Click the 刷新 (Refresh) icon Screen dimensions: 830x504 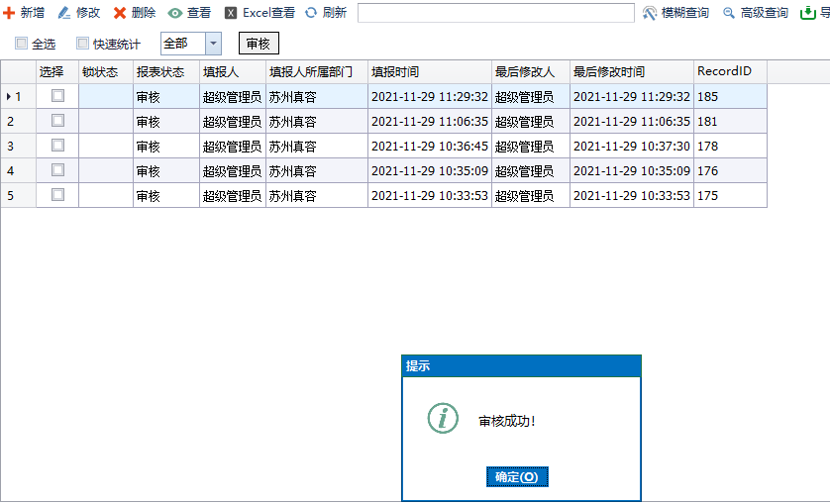[x=311, y=13]
